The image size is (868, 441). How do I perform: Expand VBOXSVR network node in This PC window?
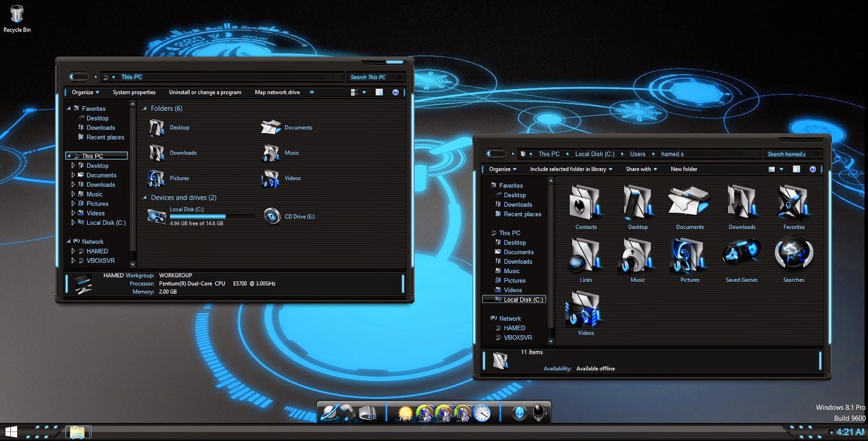coord(73,261)
